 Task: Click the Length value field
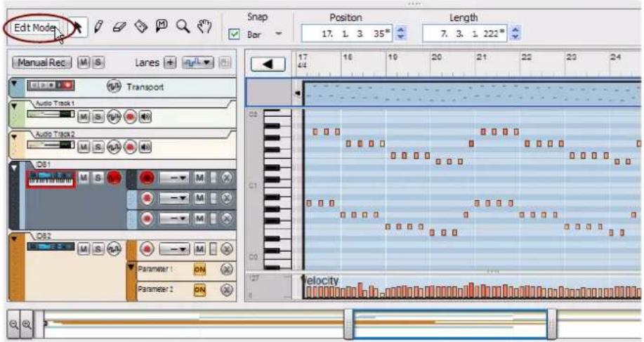(465, 34)
